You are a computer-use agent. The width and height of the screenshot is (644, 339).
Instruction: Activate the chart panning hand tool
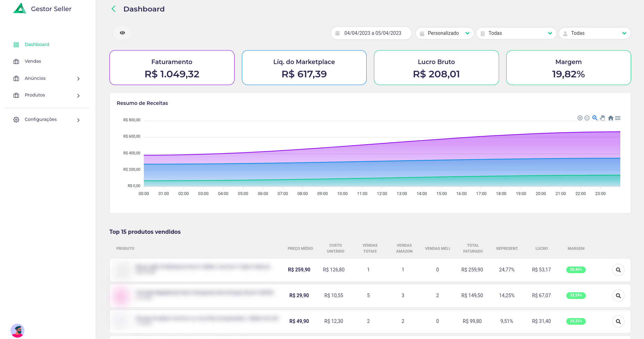pyautogui.click(x=603, y=118)
